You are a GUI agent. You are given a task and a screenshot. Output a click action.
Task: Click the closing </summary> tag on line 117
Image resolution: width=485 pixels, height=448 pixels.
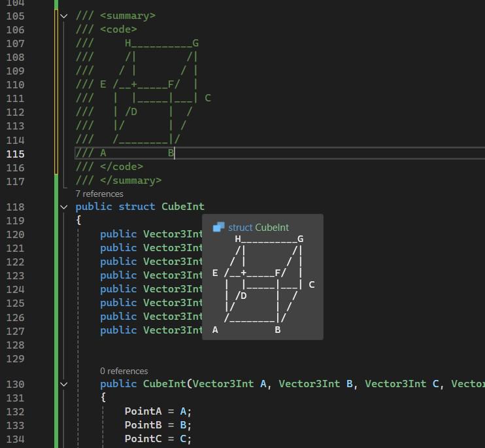(x=131, y=181)
